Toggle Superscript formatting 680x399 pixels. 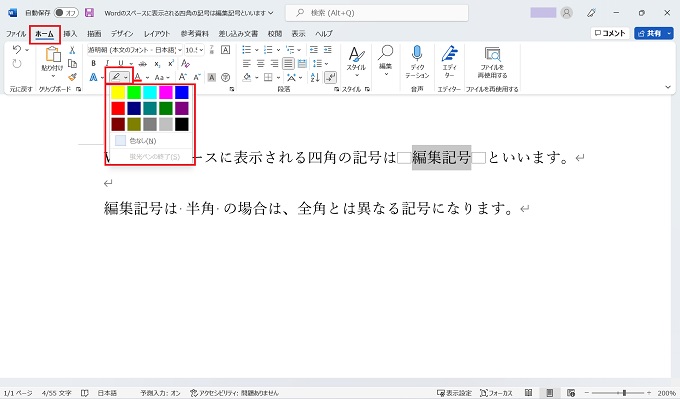[x=171, y=63]
